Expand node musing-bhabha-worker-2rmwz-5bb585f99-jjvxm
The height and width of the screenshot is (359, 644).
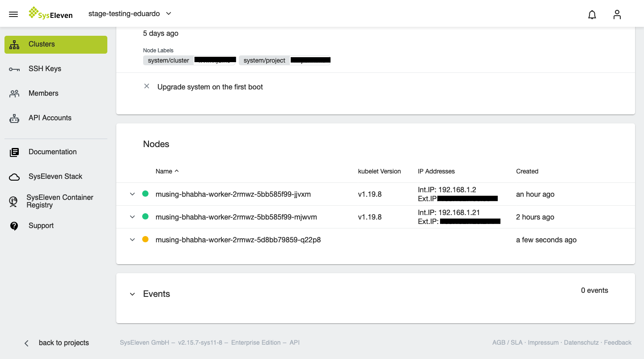click(x=132, y=194)
